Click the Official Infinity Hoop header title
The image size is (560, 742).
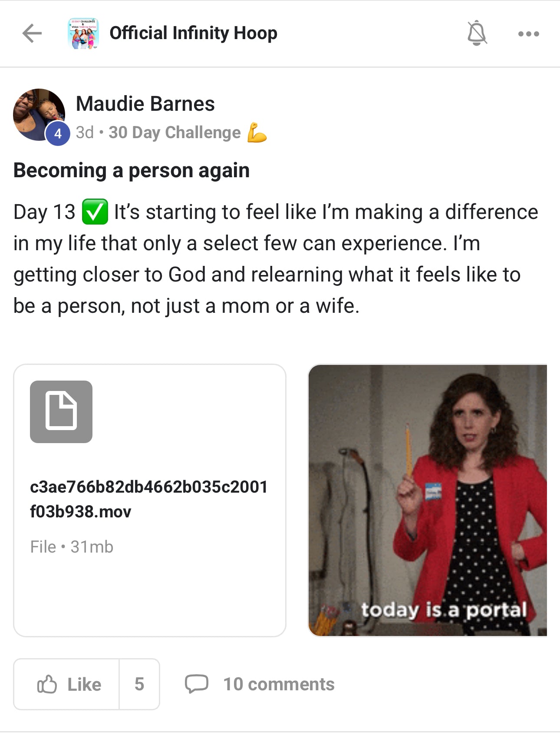pos(193,33)
